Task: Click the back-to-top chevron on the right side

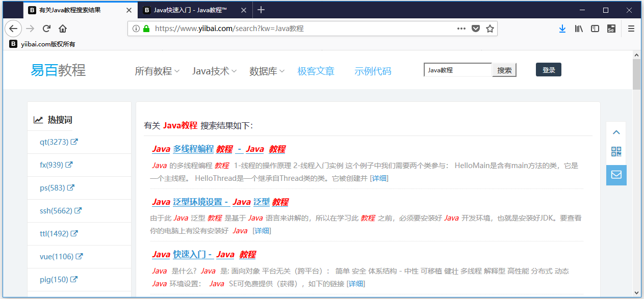Action: (x=616, y=132)
